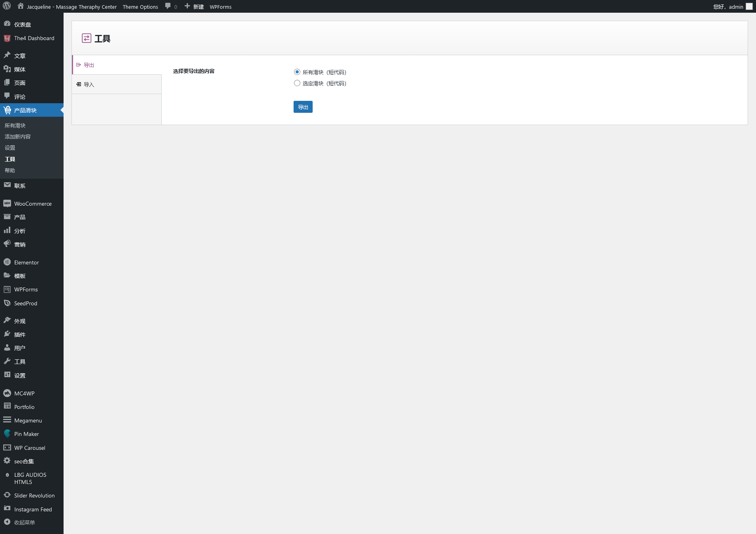Click the plus icon beside 新建

coord(187,6)
